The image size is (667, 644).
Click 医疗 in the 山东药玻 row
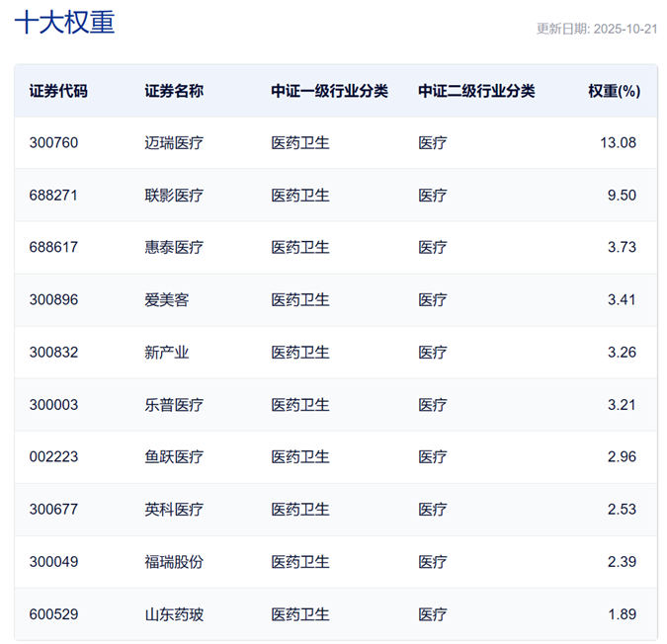click(x=432, y=614)
